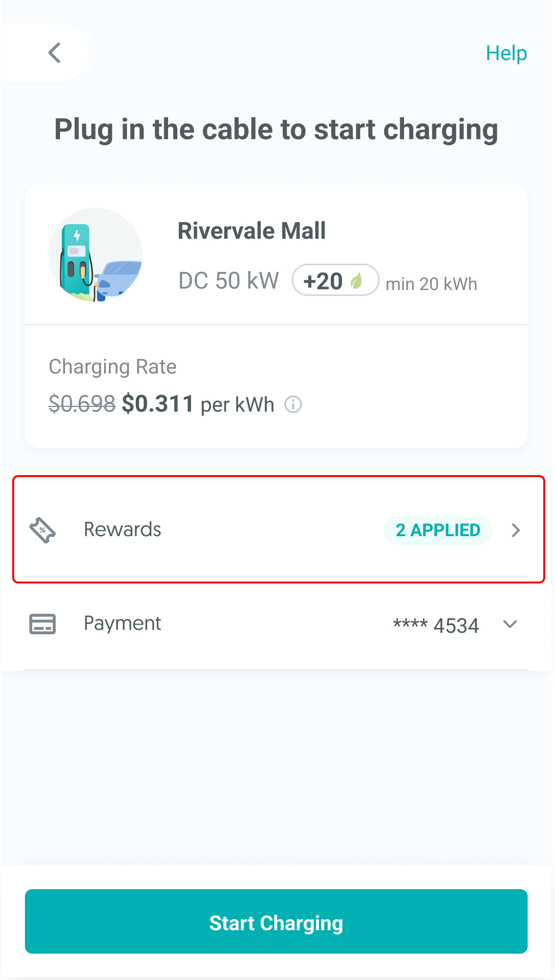Expand Rewards with the right chevron
The height and width of the screenshot is (980, 555).
pyautogui.click(x=515, y=530)
